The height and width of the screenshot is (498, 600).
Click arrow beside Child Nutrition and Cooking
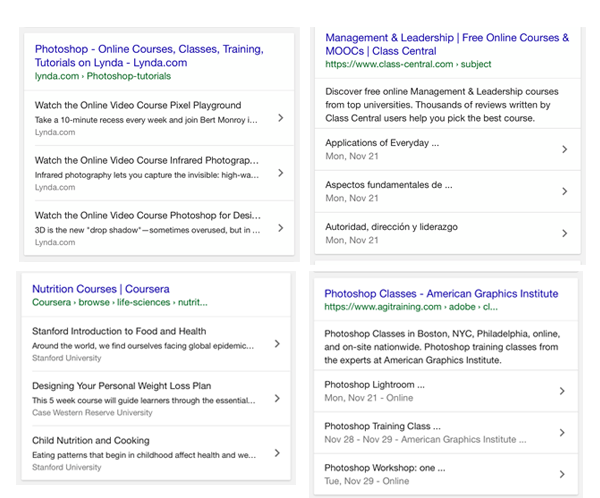coord(277,453)
